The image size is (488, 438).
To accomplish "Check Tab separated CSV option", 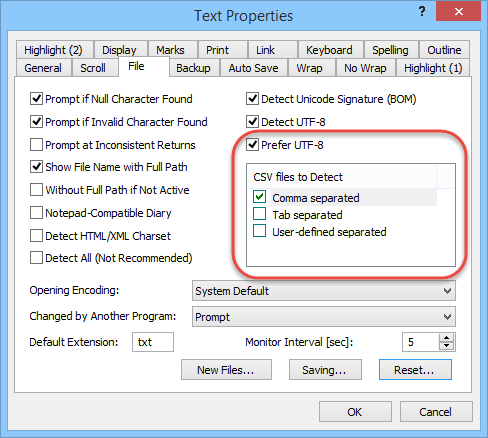I will [x=259, y=214].
